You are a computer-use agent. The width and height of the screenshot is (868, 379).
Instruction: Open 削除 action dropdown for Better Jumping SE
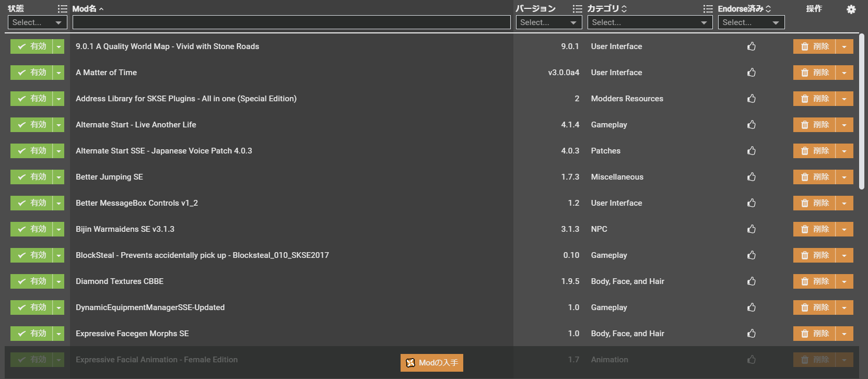point(844,177)
